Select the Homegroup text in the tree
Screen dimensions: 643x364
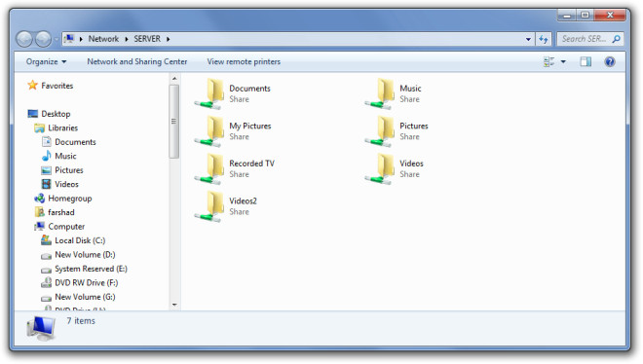pyautogui.click(x=70, y=199)
